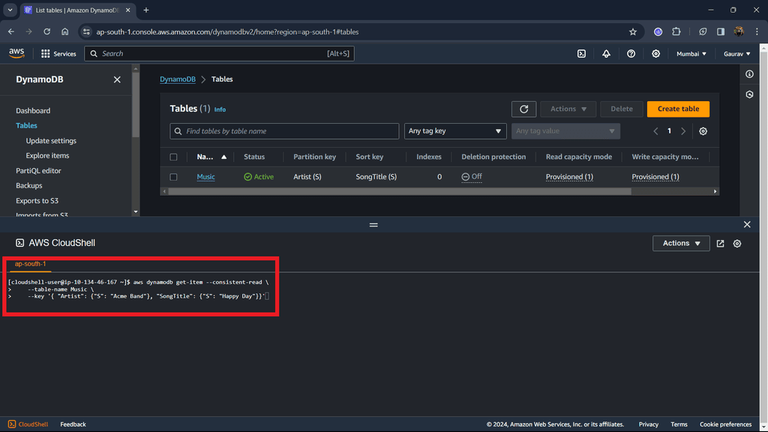Open the AWS support help icon
Viewport: 768px width, 432px height.
click(631, 54)
